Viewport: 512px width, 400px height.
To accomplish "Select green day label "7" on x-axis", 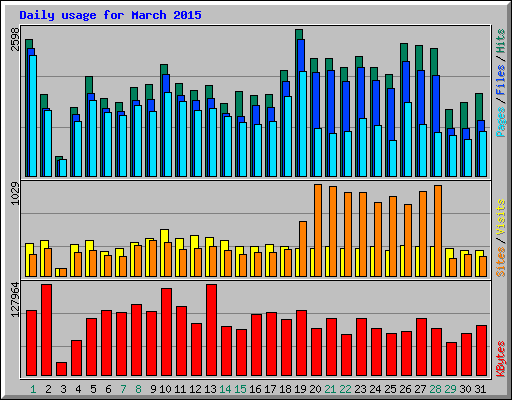I will 123,389.
